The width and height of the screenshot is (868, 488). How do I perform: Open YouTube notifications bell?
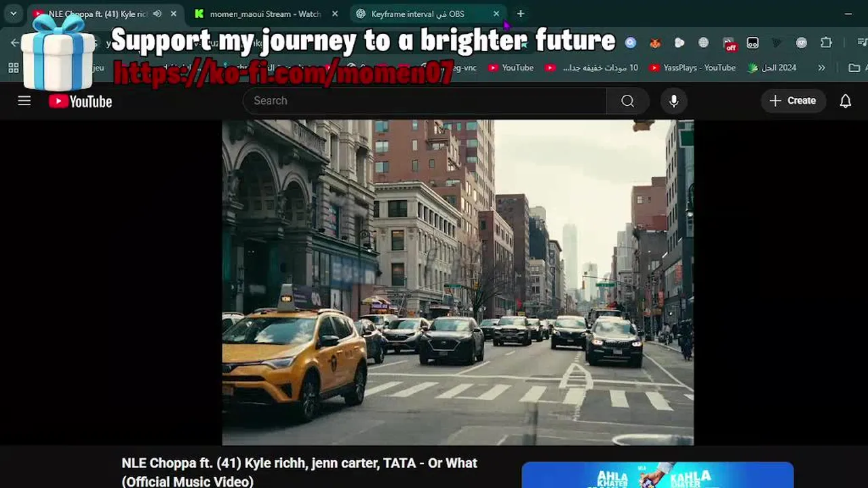[x=846, y=101]
